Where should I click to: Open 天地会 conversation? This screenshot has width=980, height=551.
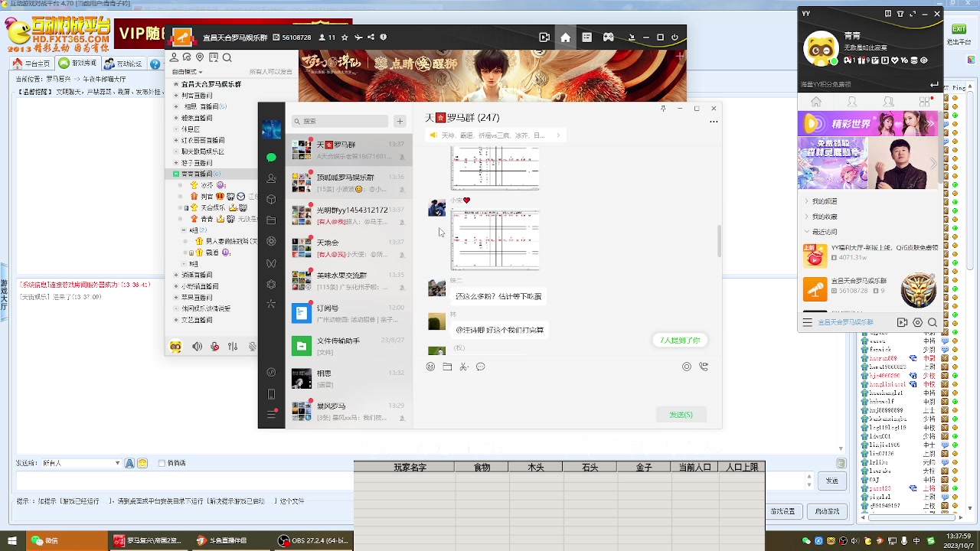(348, 248)
